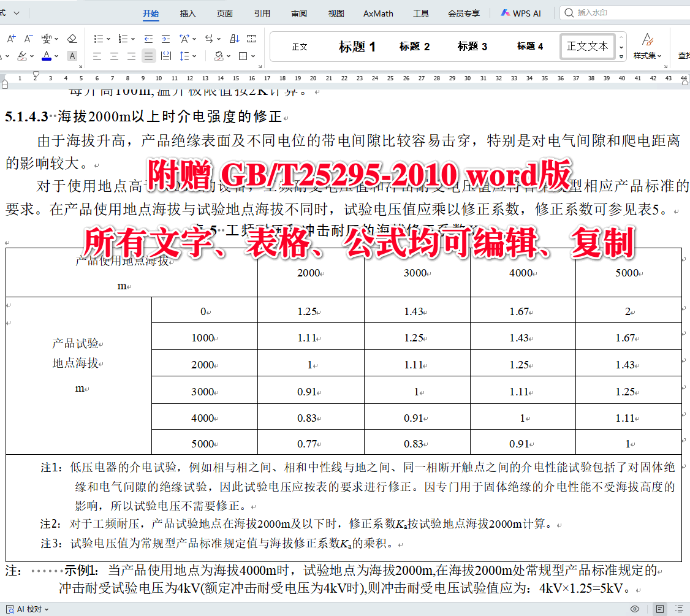The width and height of the screenshot is (690, 616).
Task: Toggle the character highlight box icon
Action: click(72, 55)
